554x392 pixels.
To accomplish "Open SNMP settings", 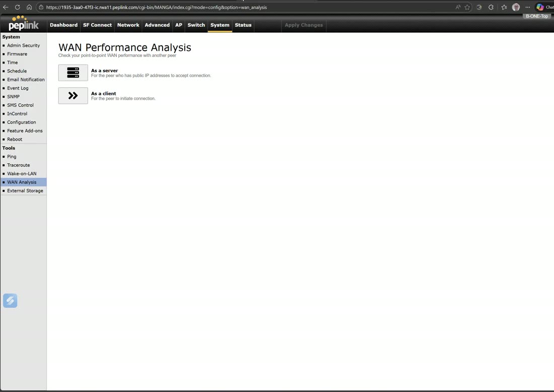I will (x=23, y=97).
